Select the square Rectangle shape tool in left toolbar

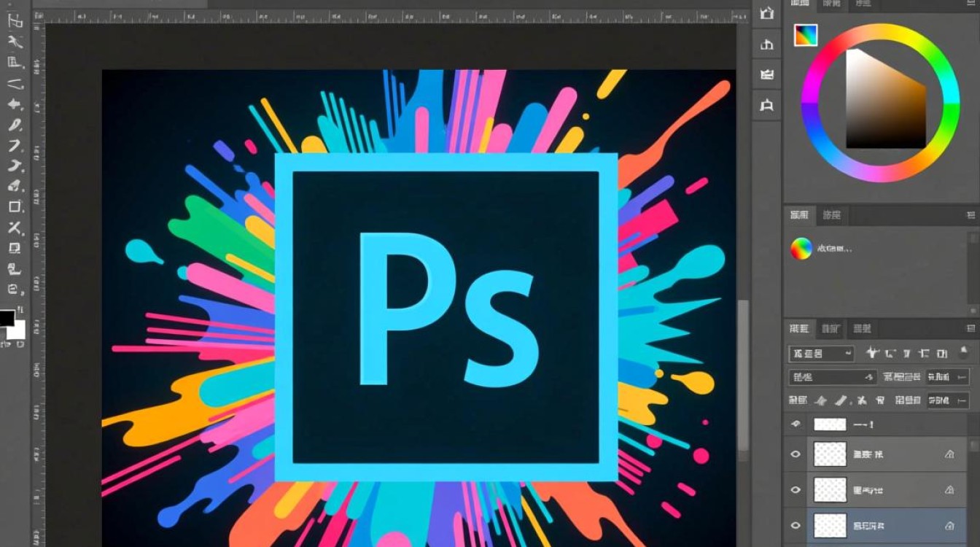click(15, 207)
